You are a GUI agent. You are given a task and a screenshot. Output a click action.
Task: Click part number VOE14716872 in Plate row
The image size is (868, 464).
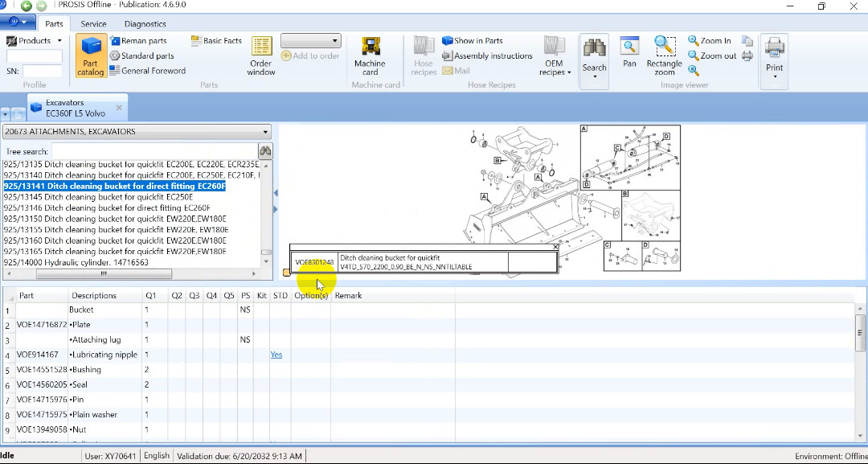pos(42,324)
